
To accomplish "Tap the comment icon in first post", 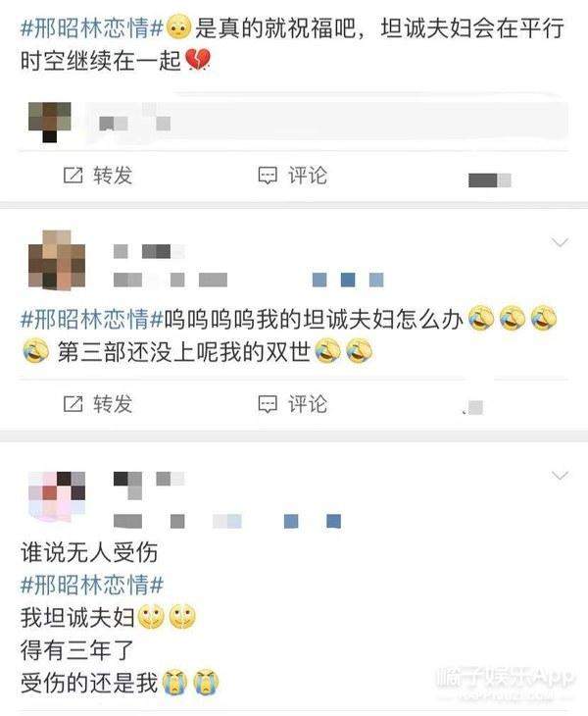I will coord(268,176).
